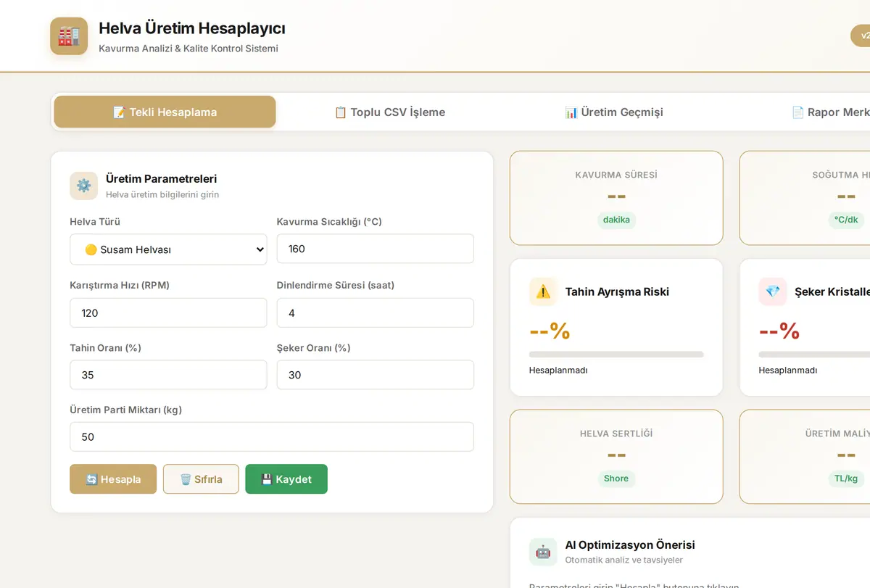The image size is (870, 588).
Task: Switch to the Tekli Hesaplama tab
Action: click(x=165, y=112)
